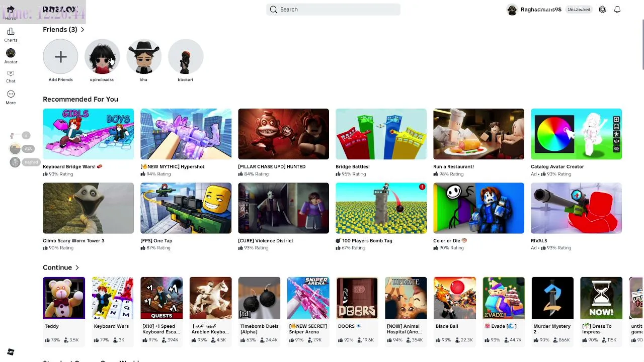Open Climb Scary Worm Tower 3 thumbnail

[x=88, y=208]
